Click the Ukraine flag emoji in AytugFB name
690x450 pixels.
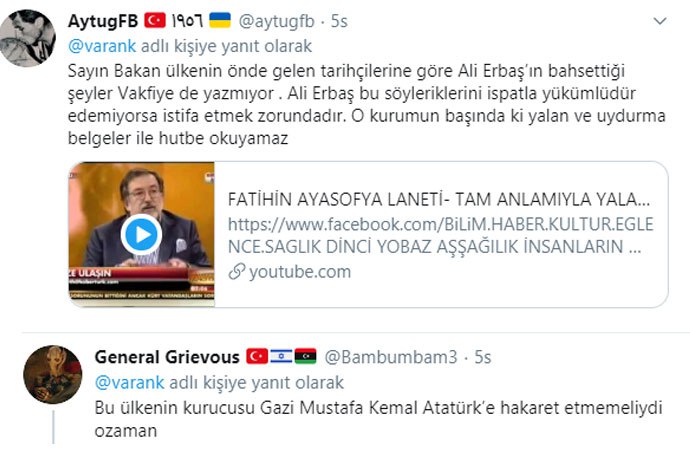tap(220, 20)
